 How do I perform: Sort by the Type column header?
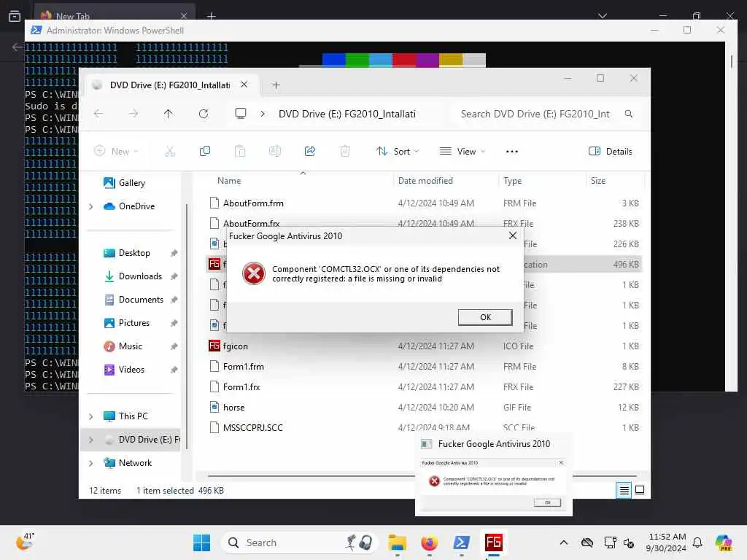pyautogui.click(x=513, y=181)
